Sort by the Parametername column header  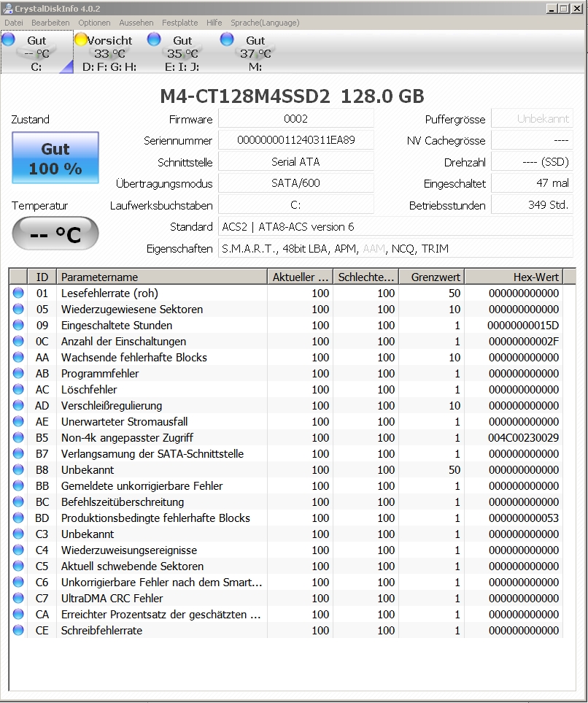coord(162,277)
